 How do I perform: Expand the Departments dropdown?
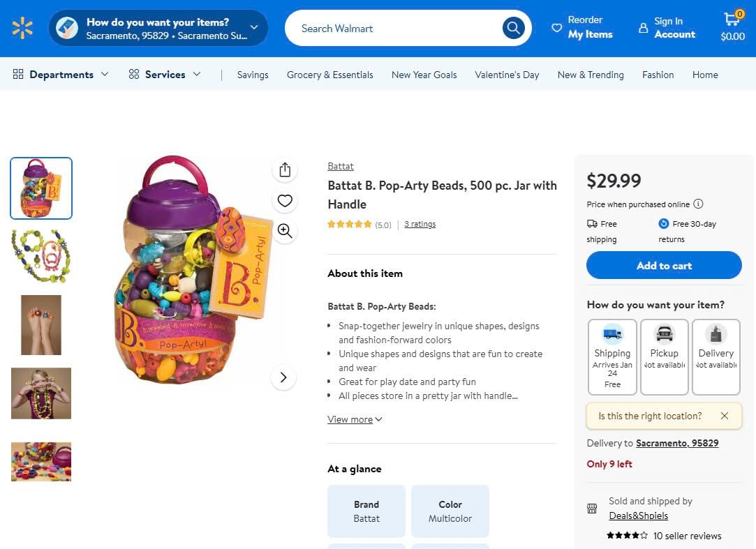[61, 75]
